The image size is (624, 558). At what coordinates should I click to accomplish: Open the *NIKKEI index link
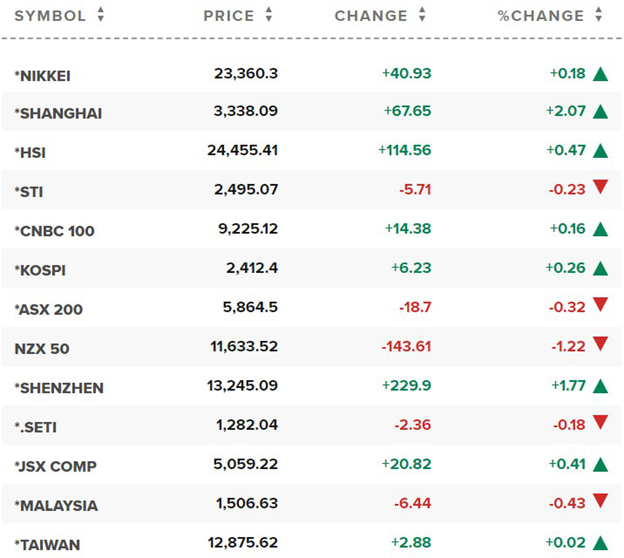(x=43, y=76)
